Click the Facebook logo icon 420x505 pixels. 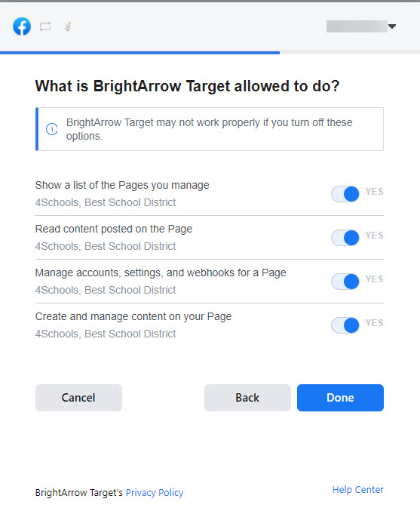click(22, 26)
